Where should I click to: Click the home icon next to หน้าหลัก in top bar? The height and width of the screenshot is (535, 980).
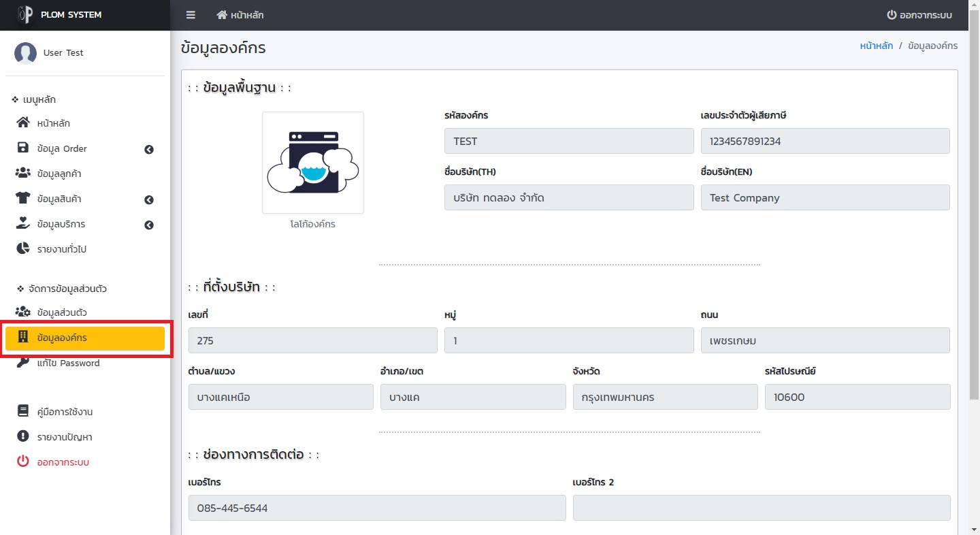[222, 15]
